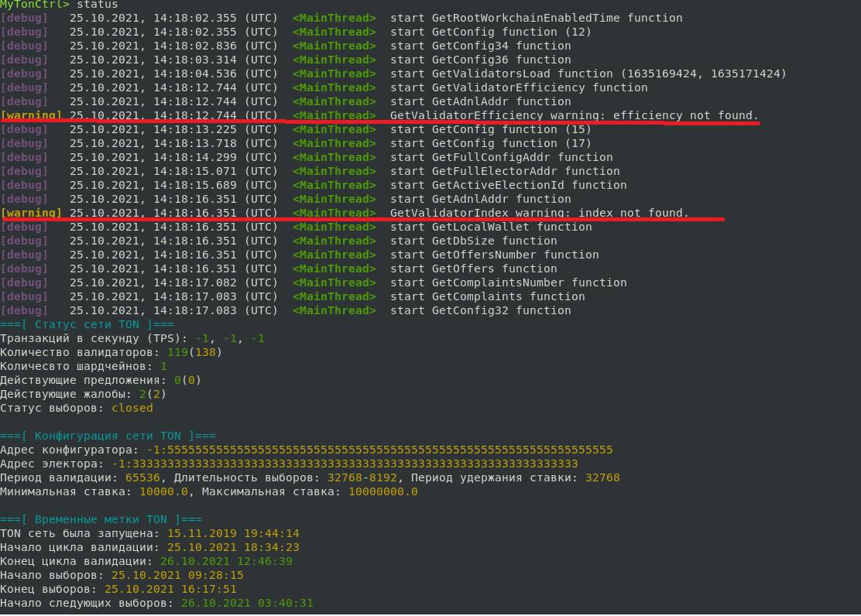The image size is (861, 616).
Task: Click 'start GetConfig36 function' log text
Action: (481, 60)
